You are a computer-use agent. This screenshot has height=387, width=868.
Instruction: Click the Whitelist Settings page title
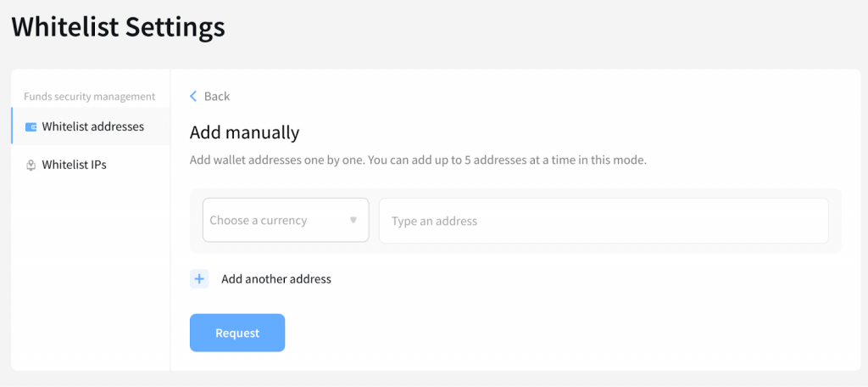point(118,26)
